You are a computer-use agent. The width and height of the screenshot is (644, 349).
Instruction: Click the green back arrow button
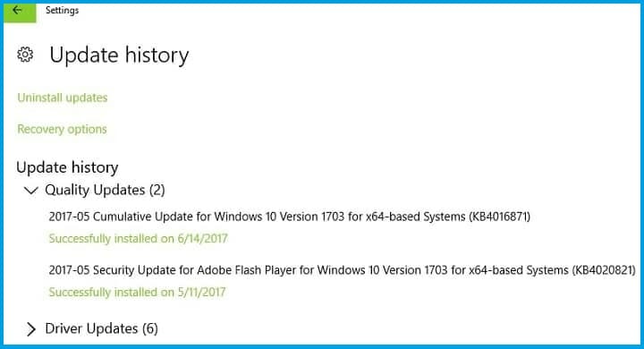tap(20, 12)
